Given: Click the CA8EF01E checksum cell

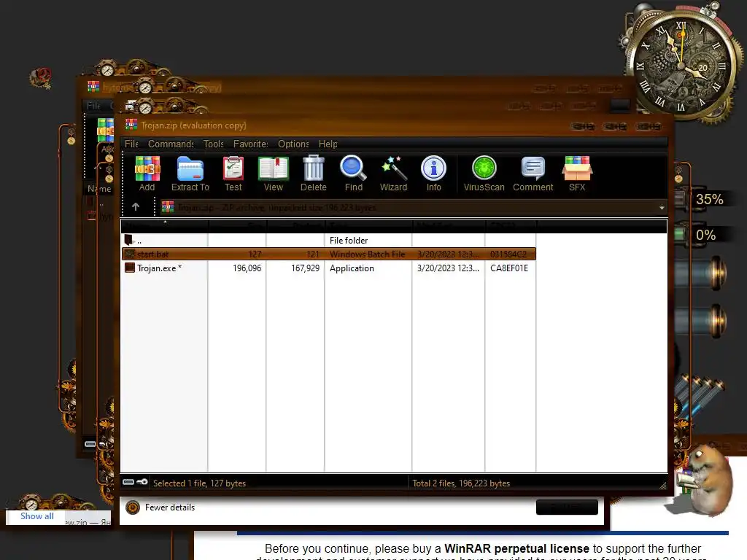Looking at the screenshot, I should tap(509, 268).
